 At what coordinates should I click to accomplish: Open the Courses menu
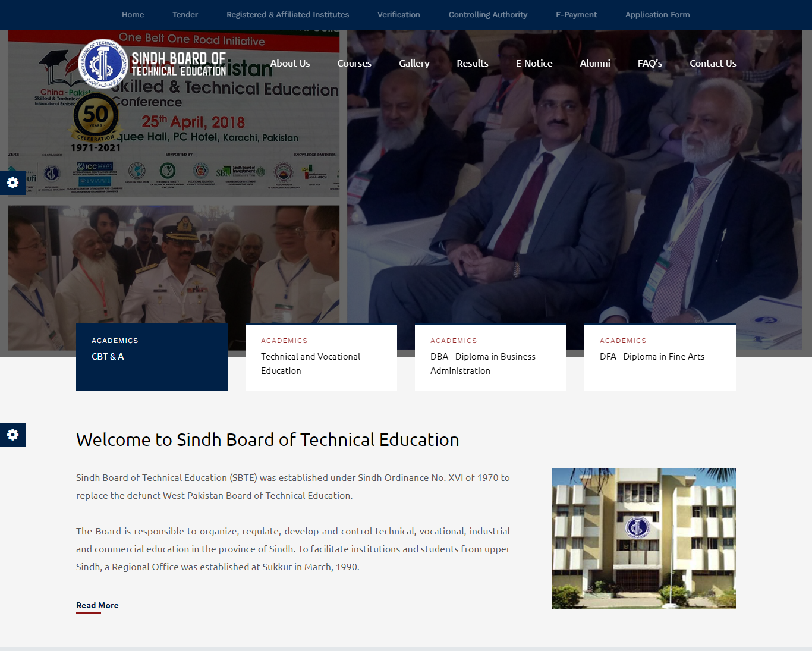tap(354, 63)
